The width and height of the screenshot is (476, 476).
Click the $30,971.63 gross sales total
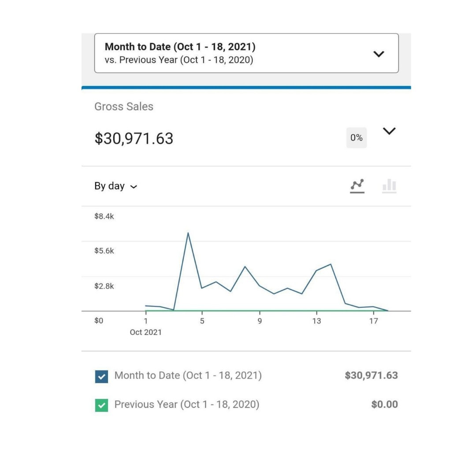click(x=134, y=138)
